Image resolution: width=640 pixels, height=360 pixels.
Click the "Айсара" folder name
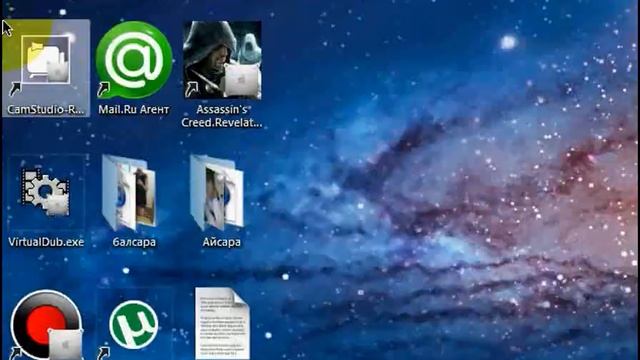221,242
